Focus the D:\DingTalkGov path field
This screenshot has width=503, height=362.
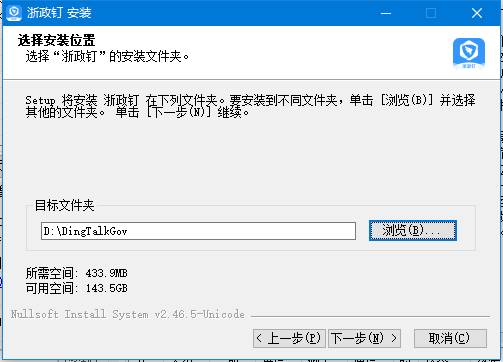198,231
